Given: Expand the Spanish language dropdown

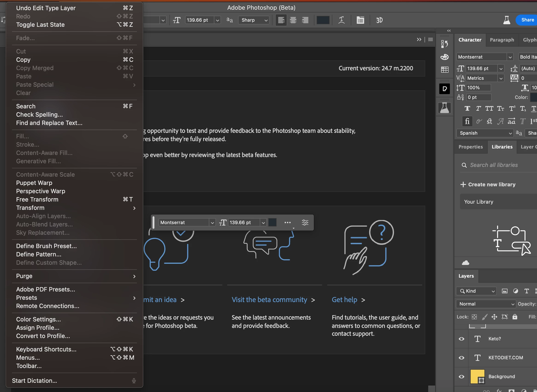Looking at the screenshot, I should 485,133.
